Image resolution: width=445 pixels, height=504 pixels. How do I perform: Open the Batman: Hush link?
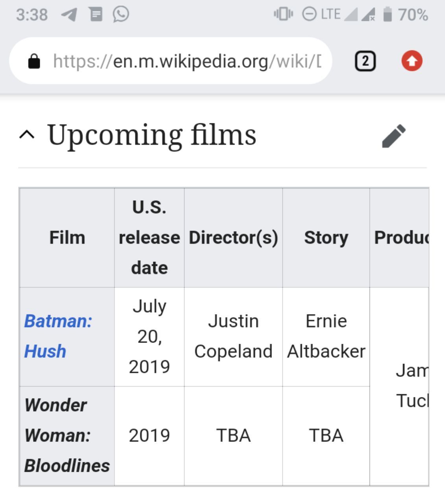click(x=58, y=336)
